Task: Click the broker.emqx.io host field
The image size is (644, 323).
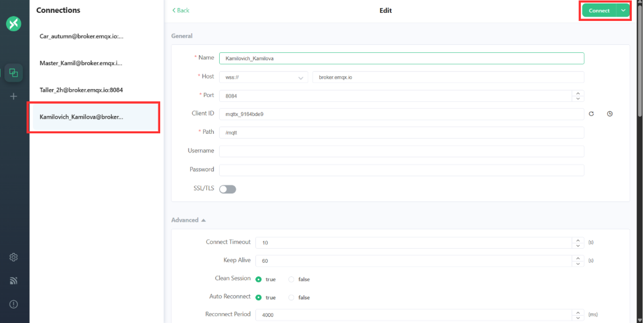Action: [x=448, y=77]
